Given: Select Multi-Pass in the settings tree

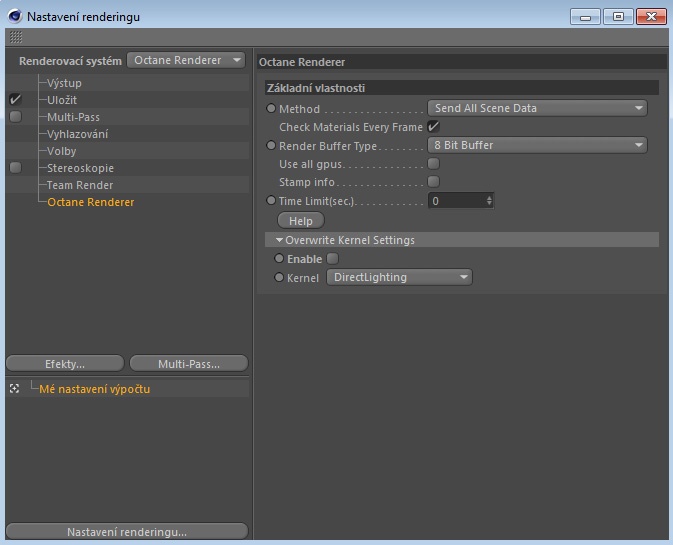Looking at the screenshot, I should click(73, 117).
